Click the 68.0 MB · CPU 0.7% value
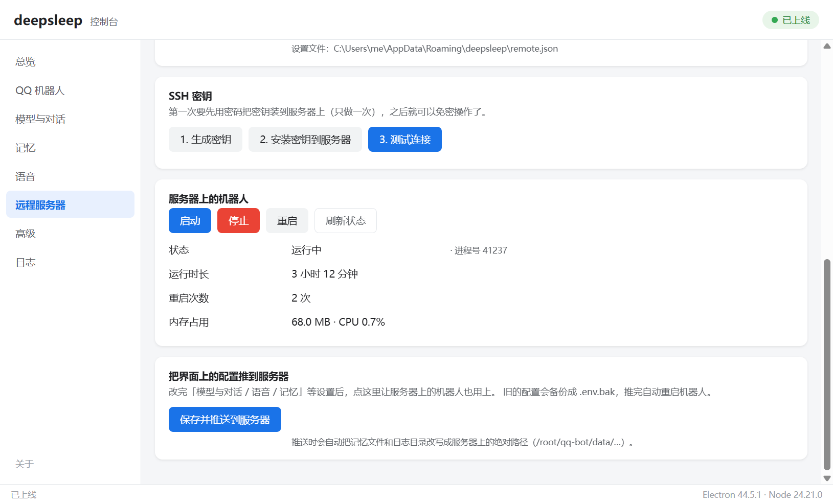 coord(338,322)
